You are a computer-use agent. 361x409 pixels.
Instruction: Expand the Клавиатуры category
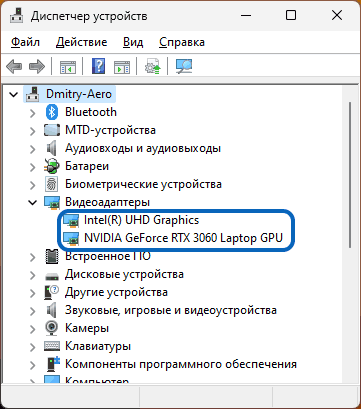point(33,347)
